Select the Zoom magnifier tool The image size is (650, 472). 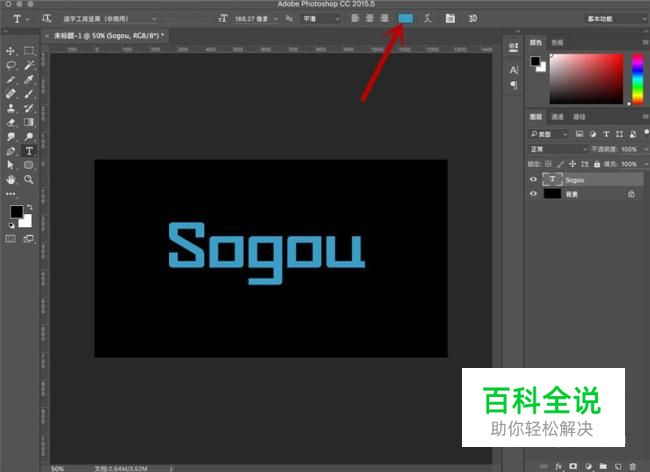click(29, 179)
